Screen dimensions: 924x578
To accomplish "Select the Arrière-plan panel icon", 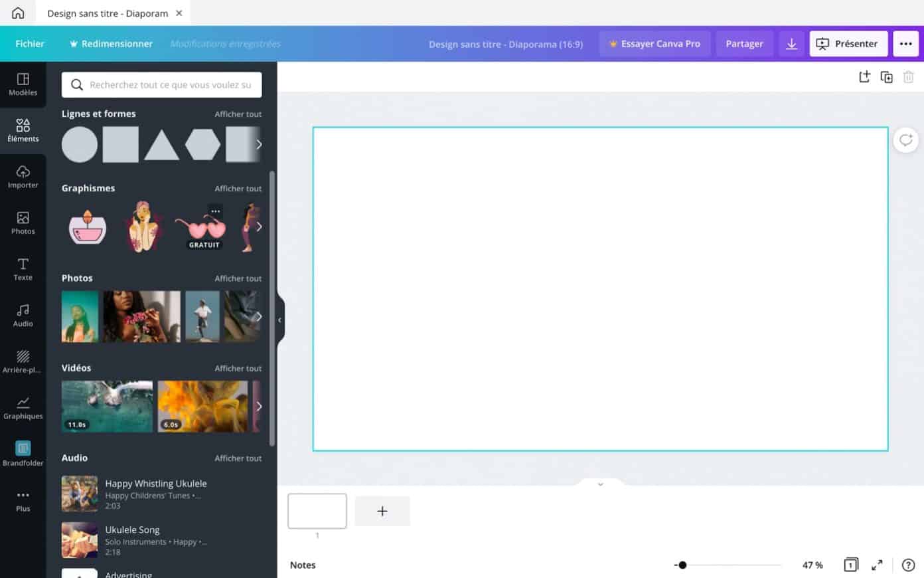I will click(23, 361).
